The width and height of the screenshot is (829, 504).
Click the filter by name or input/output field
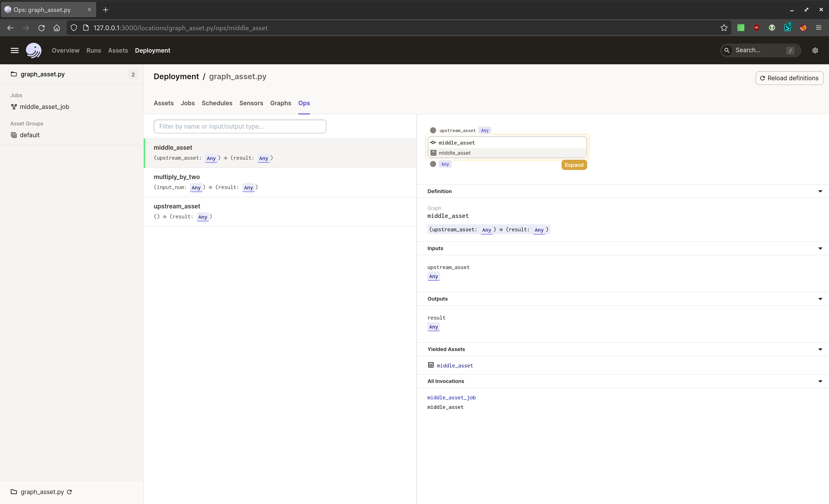240,126
